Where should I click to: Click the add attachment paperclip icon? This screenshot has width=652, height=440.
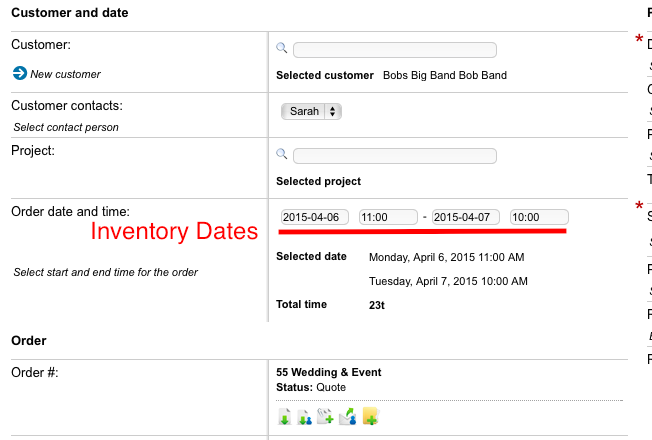[325, 416]
